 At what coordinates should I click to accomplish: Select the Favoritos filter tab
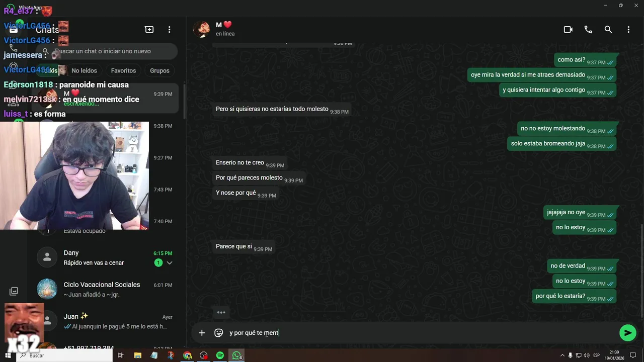123,71
